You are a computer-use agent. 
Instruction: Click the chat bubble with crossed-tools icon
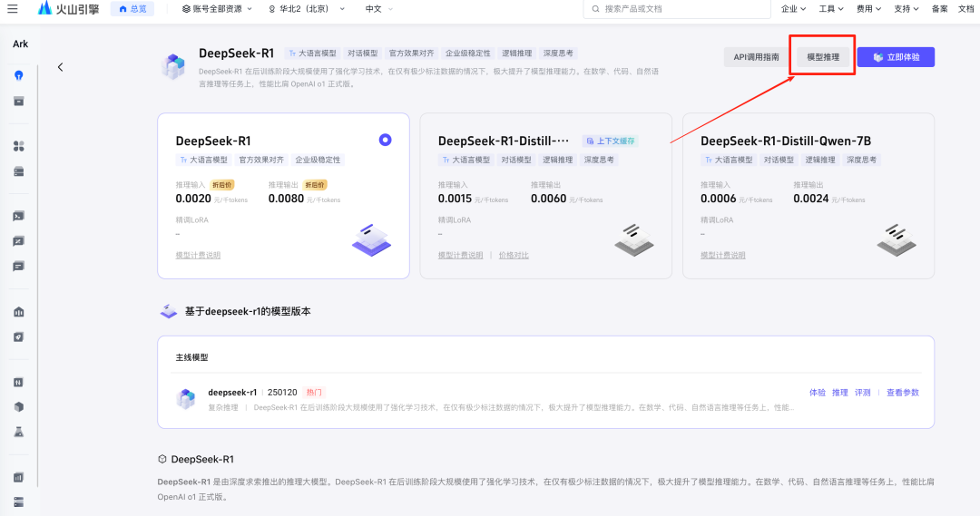pyautogui.click(x=19, y=241)
